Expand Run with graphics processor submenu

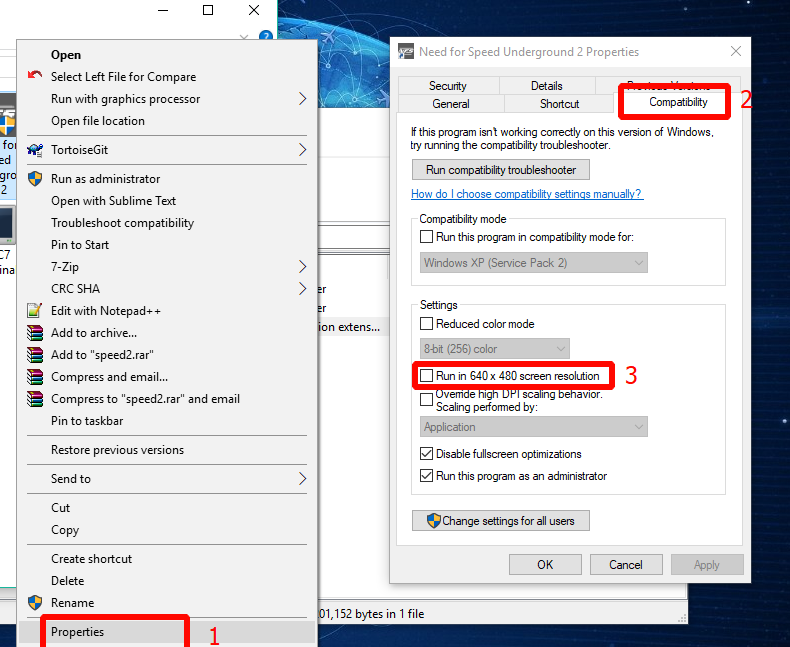coord(302,99)
